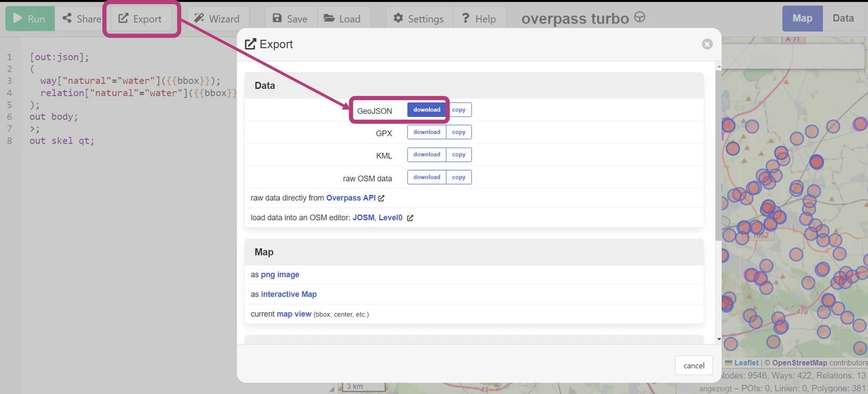The image size is (868, 394).
Task: Click the overpass turbo logo icon
Action: [640, 17]
